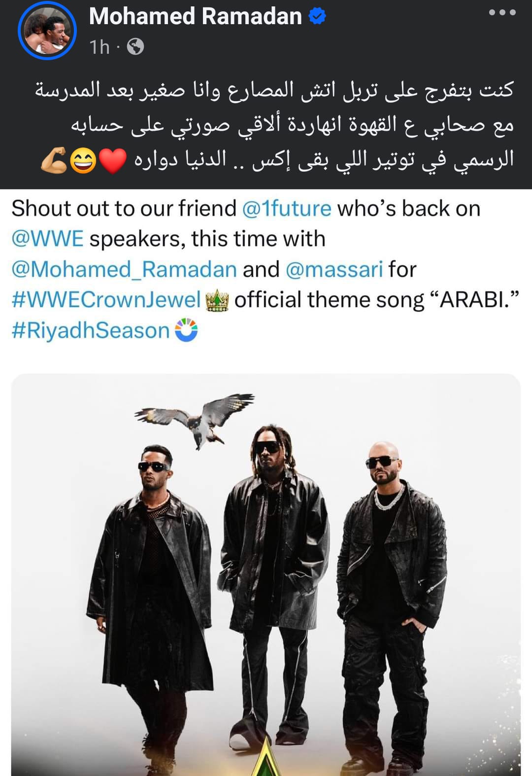
Task: Tap the #RiyadhSeason hashtag
Action: click(91, 331)
